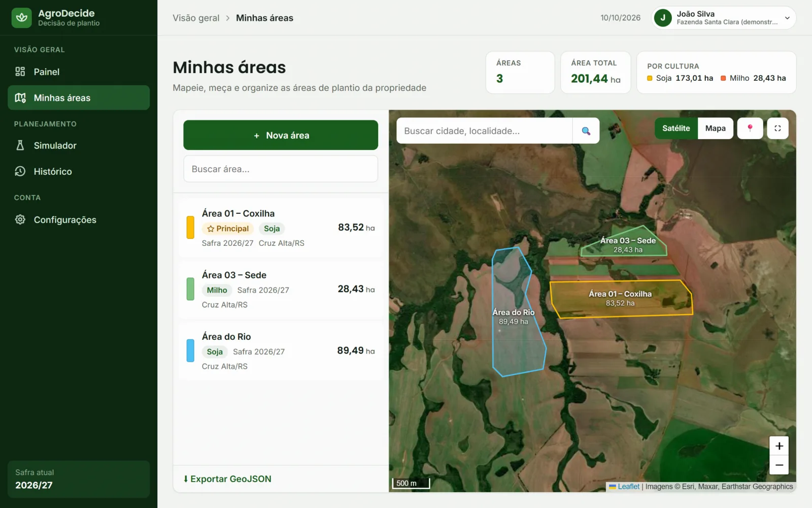This screenshot has height=508, width=812.
Task: Zoom in on the map
Action: [779, 446]
